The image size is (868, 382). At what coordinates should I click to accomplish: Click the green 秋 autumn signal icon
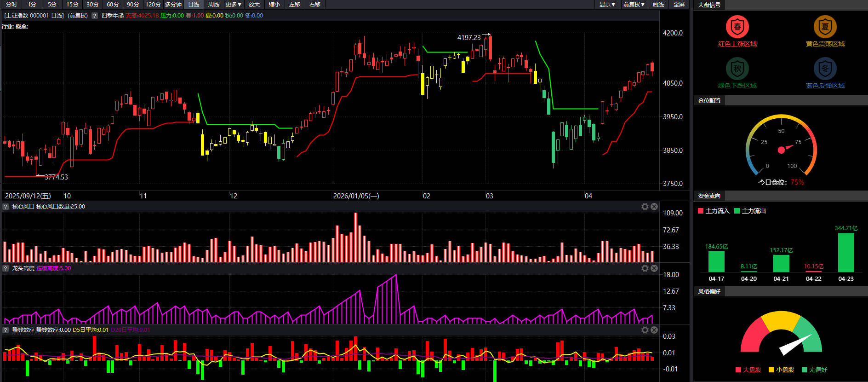pyautogui.click(x=737, y=69)
